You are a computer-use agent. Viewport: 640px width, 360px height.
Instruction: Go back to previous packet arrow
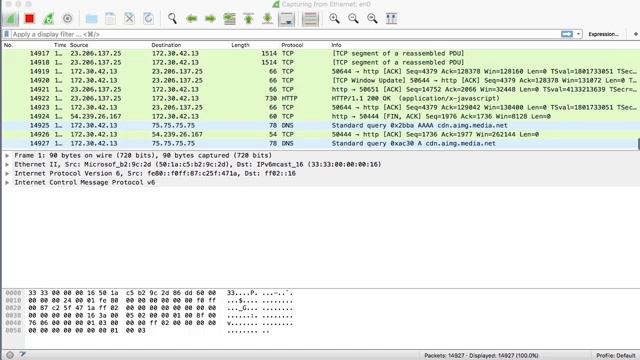click(x=191, y=18)
